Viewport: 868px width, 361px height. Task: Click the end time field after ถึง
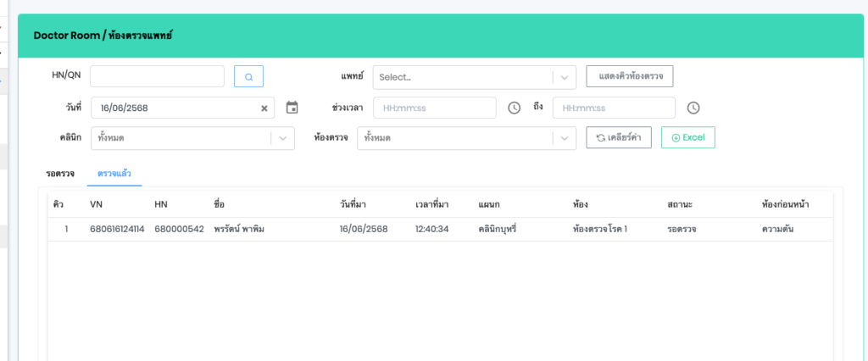[614, 108]
